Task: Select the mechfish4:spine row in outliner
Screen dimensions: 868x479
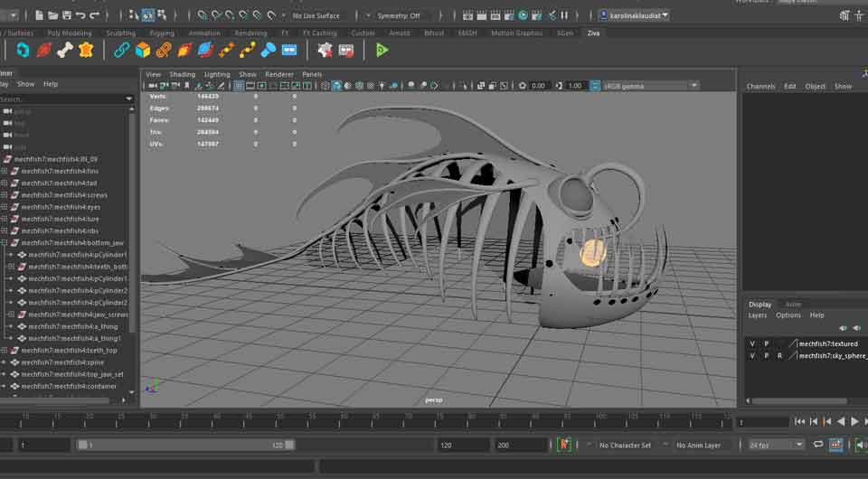Action: click(x=65, y=362)
